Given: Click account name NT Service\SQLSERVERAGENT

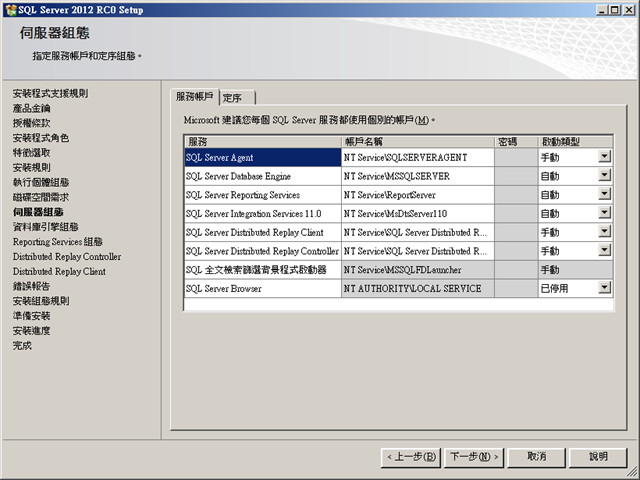Looking at the screenshot, I should pos(418,158).
